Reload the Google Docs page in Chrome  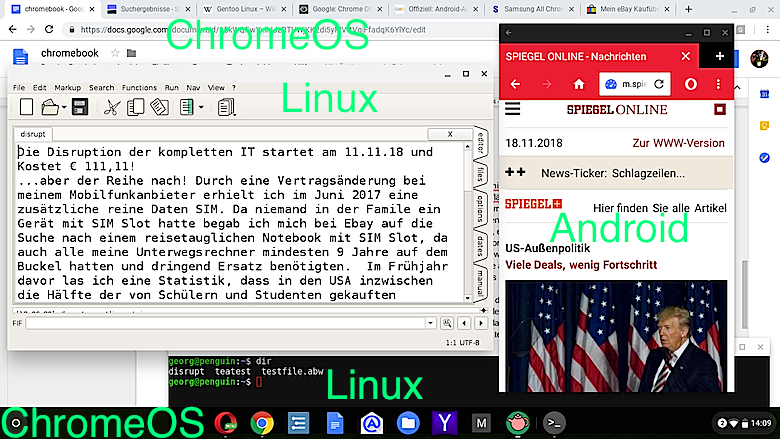[49, 29]
